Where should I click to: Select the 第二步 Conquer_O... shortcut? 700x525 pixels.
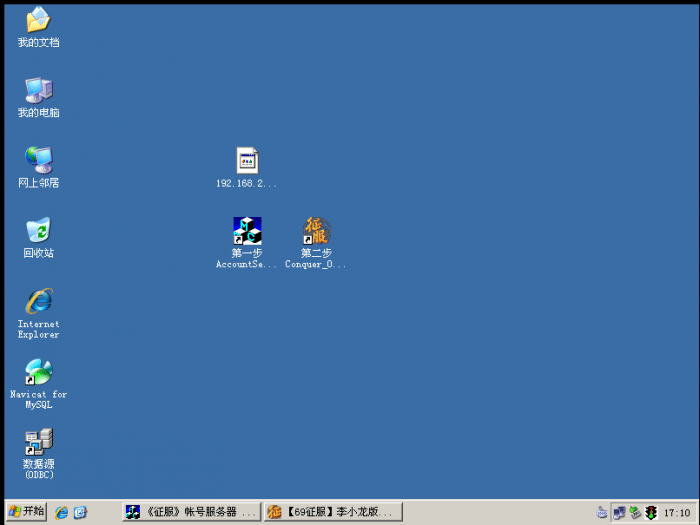(316, 231)
